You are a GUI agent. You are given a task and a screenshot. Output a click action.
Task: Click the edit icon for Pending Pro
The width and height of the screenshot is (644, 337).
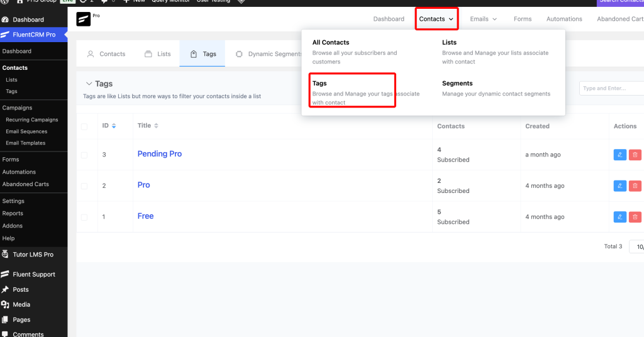click(x=619, y=155)
